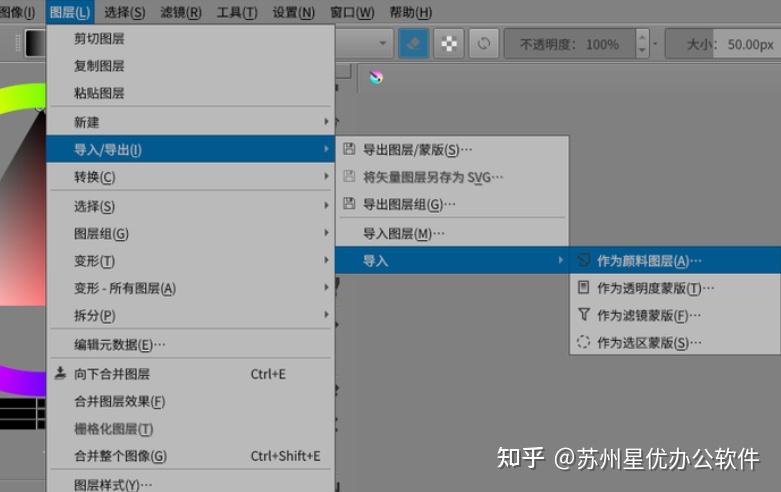The height and width of the screenshot is (492, 781).
Task: Click 导出图层/蒙版(S) with the save icon
Action: [x=453, y=149]
